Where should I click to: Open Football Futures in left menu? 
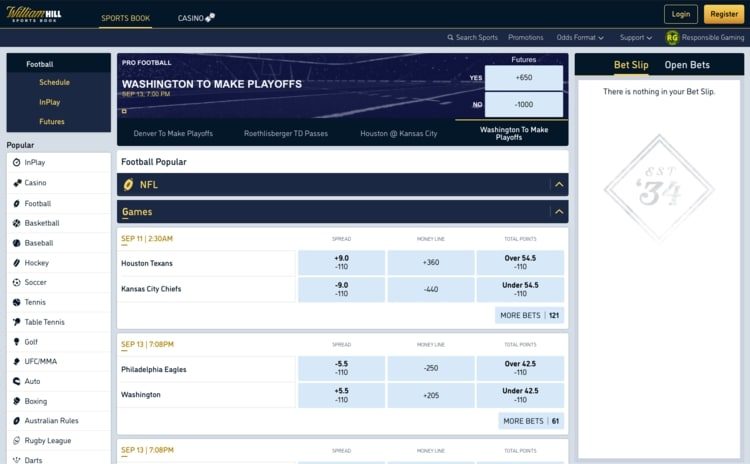pyautogui.click(x=52, y=122)
